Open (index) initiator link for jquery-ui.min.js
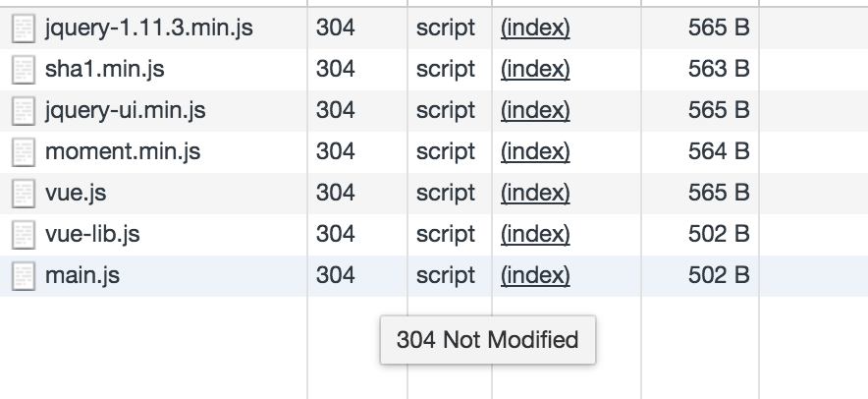The height and width of the screenshot is (399, 868). coord(535,110)
